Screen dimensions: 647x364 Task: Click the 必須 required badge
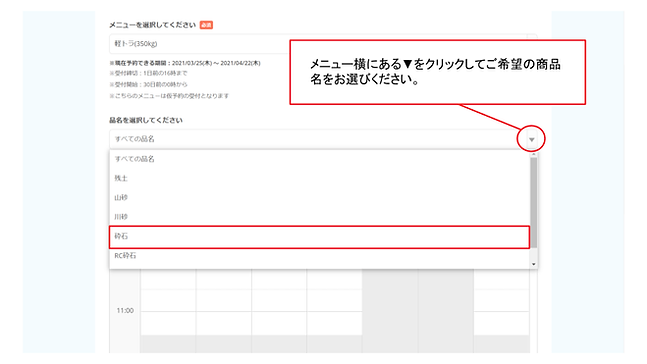pos(206,25)
